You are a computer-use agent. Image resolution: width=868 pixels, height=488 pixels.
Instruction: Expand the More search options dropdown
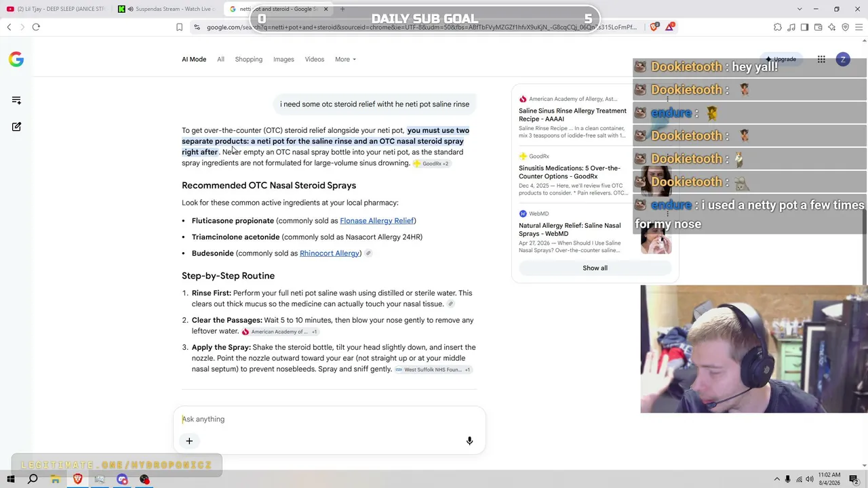345,59
